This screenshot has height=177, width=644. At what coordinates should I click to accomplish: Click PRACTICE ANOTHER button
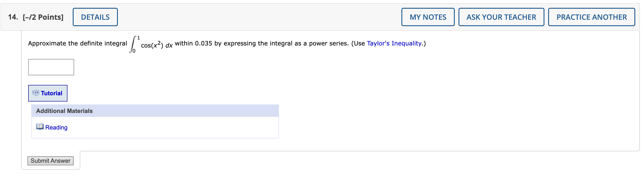click(x=591, y=17)
